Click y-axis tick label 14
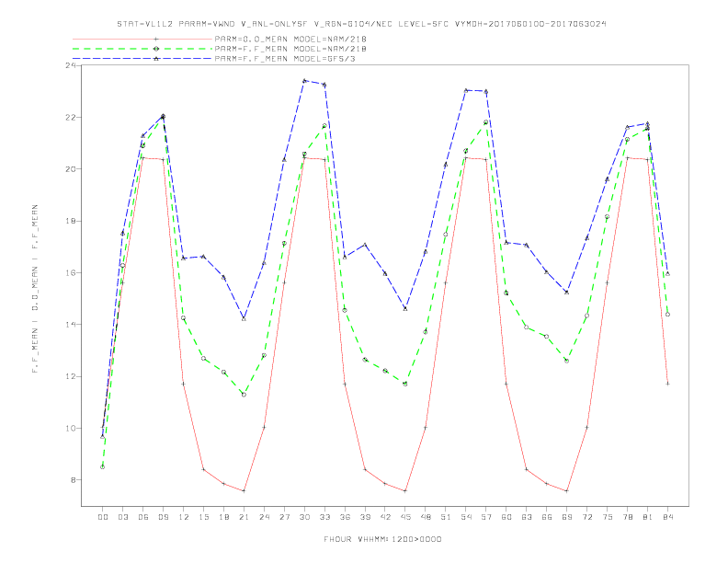 point(71,325)
